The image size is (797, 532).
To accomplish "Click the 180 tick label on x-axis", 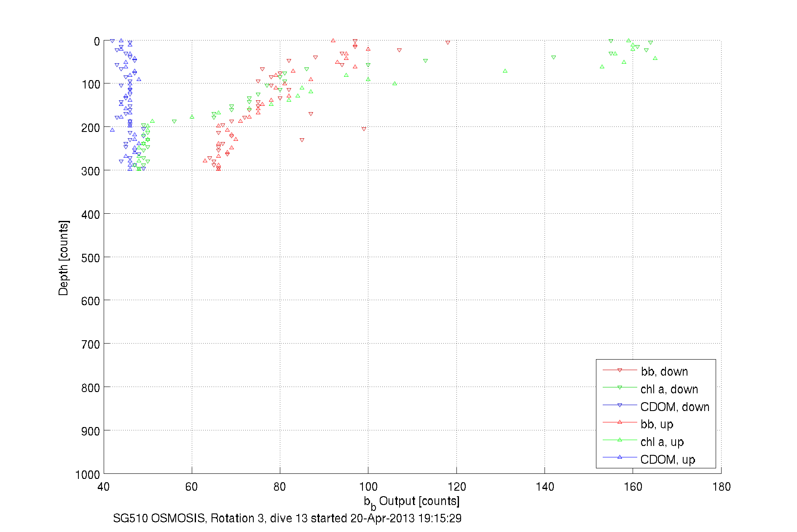I will click(721, 487).
